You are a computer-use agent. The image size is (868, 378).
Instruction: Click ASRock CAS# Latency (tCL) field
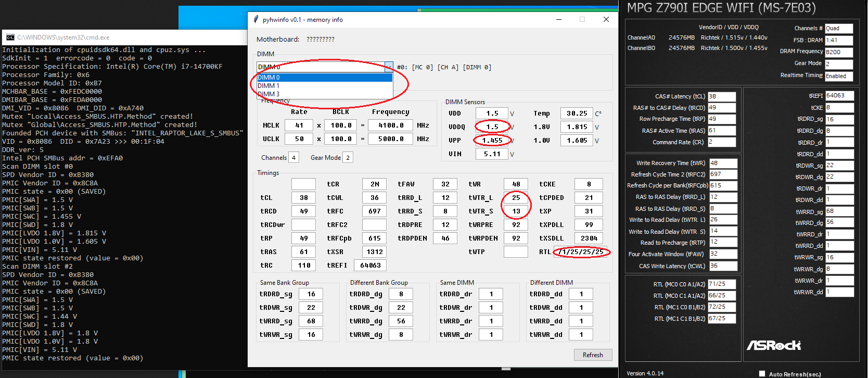(722, 96)
